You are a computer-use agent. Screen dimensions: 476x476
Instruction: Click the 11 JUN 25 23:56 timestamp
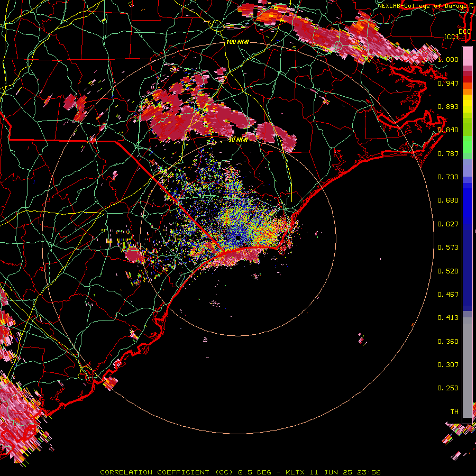[x=345, y=472]
